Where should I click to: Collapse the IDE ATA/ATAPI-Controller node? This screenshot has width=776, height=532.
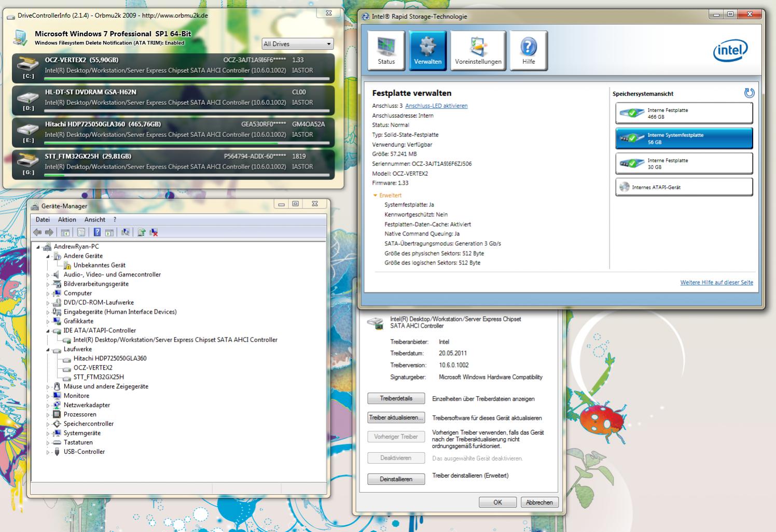tap(48, 331)
